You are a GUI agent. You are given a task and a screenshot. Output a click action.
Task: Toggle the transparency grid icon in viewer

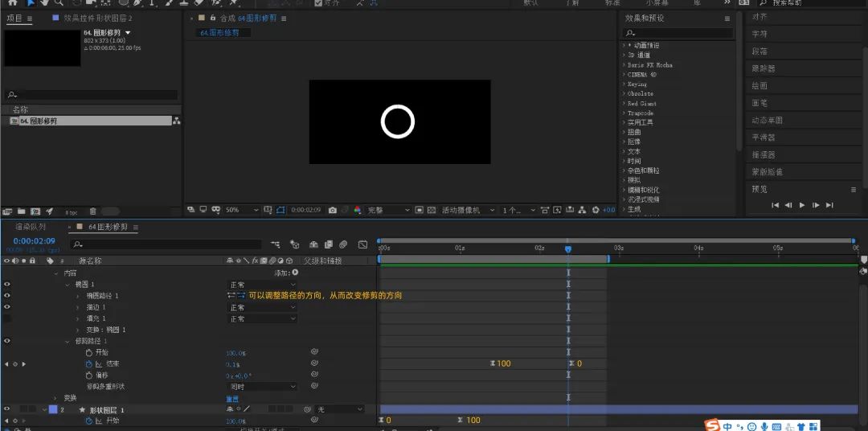pyautogui.click(x=432, y=210)
